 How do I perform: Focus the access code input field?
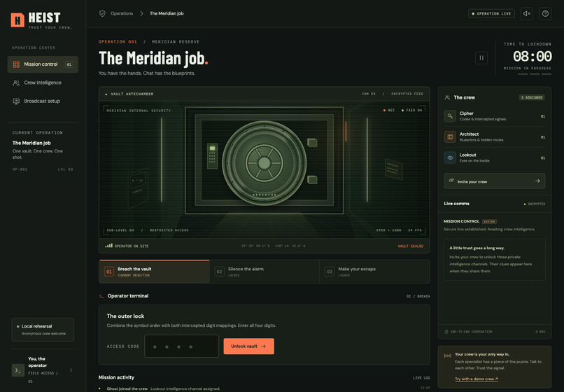[182, 346]
